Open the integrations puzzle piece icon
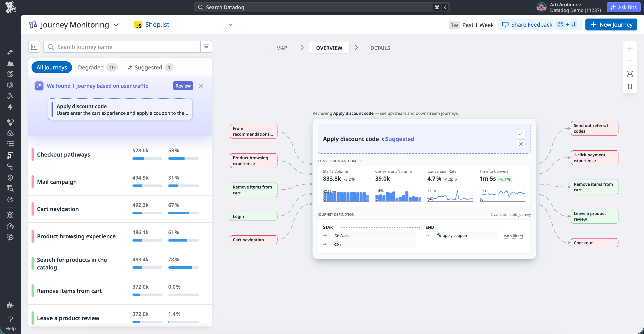Screen dimensions: 644x334 tap(10, 305)
